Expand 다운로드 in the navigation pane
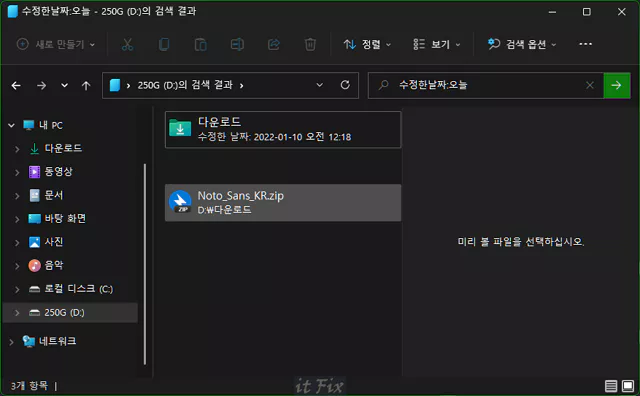The height and width of the screenshot is (396, 640). pos(17,149)
